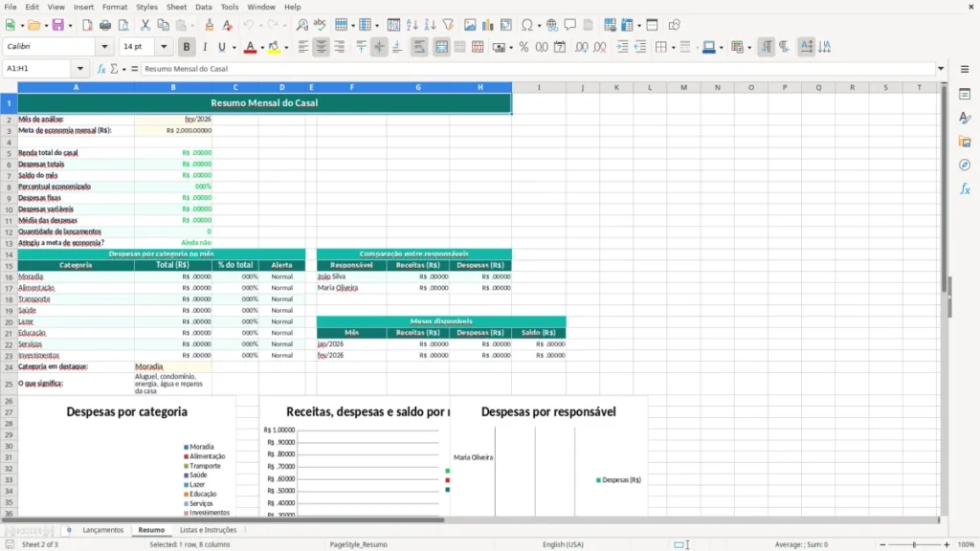
Task: Open Find & Replace magnifier icon
Action: coord(301,25)
